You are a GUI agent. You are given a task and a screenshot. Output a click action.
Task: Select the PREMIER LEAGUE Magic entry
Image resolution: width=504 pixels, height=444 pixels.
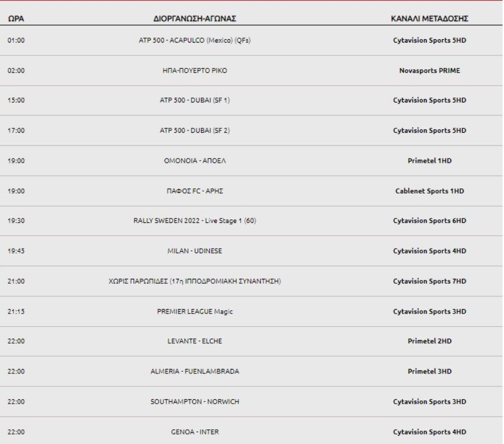[195, 311]
